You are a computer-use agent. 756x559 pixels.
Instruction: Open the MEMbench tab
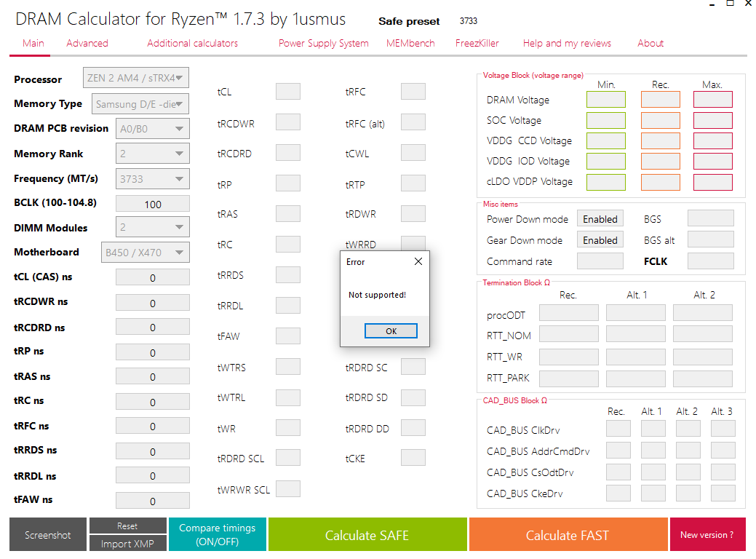[x=410, y=44]
